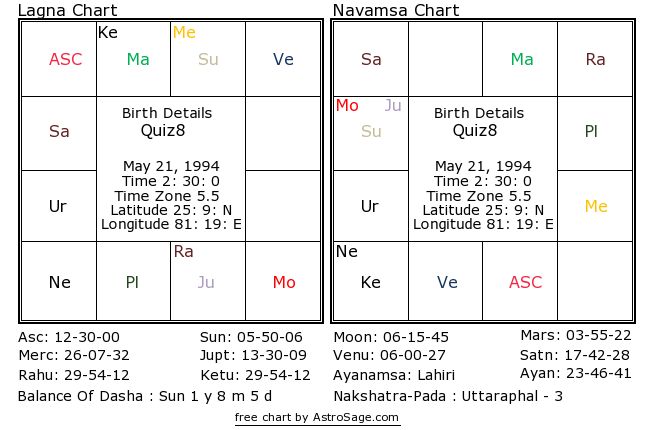Click the yellow Me label in the Lagna Chart

[184, 33]
